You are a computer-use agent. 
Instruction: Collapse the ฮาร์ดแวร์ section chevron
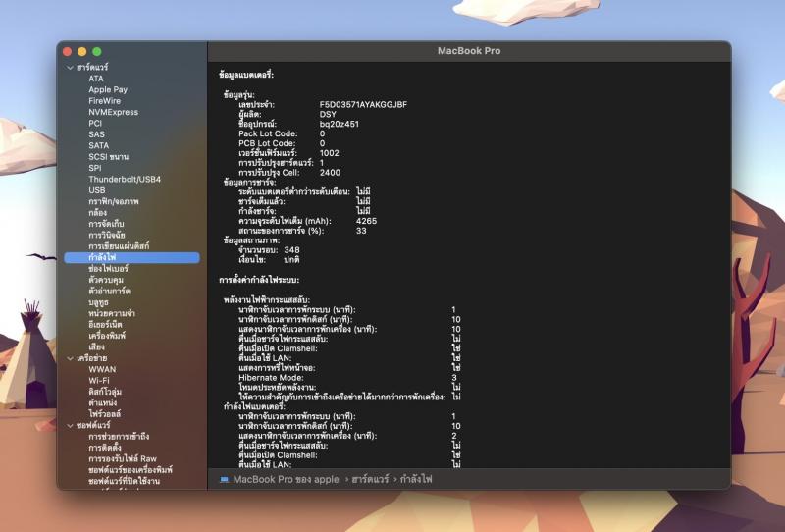coord(70,67)
